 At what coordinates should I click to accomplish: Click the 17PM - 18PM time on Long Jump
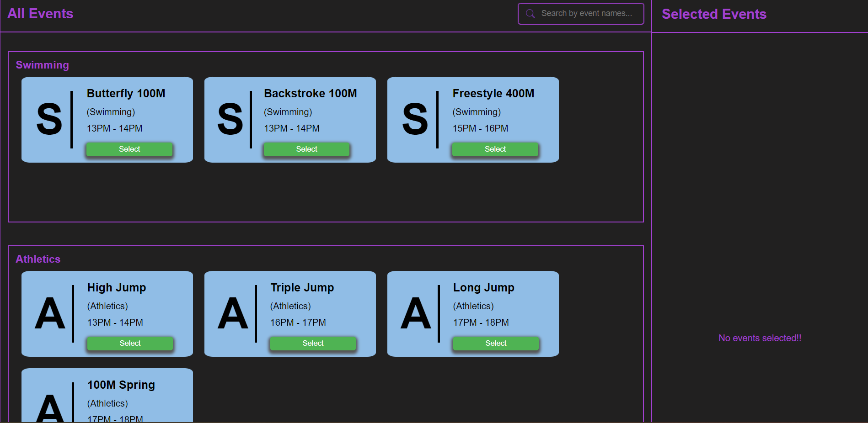(x=481, y=323)
